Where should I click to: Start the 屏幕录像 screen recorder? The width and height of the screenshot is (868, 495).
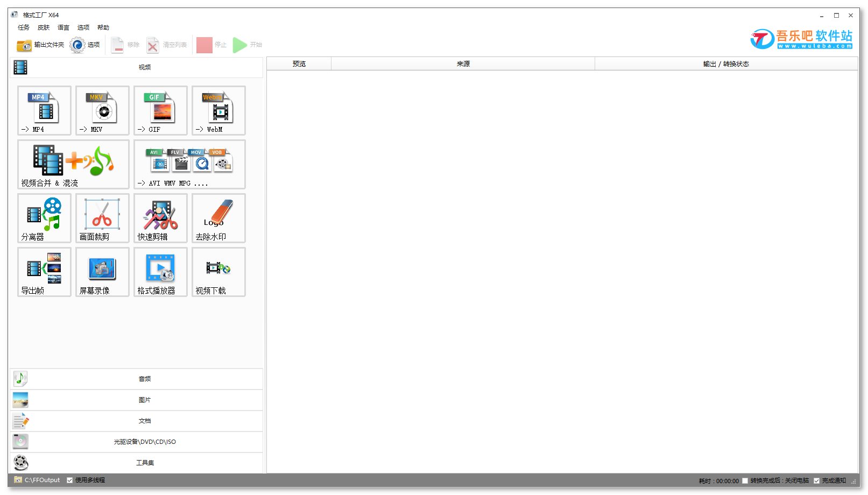[102, 272]
